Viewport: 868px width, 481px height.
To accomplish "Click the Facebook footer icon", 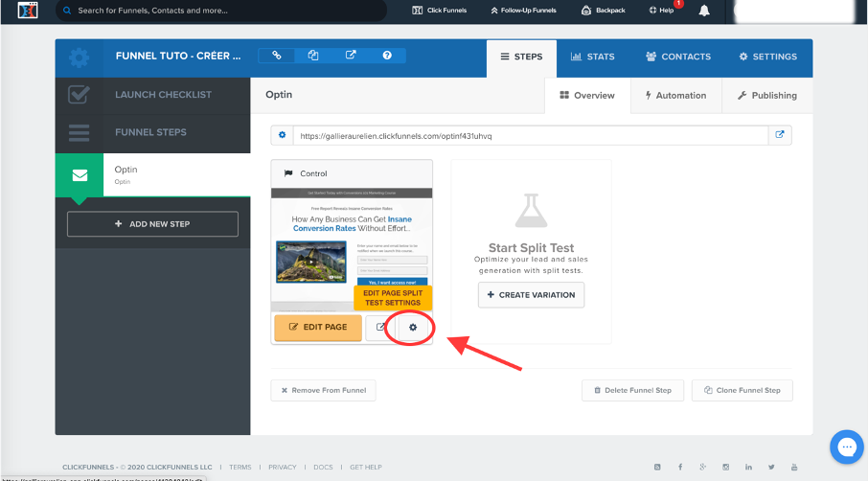I will tap(680, 468).
